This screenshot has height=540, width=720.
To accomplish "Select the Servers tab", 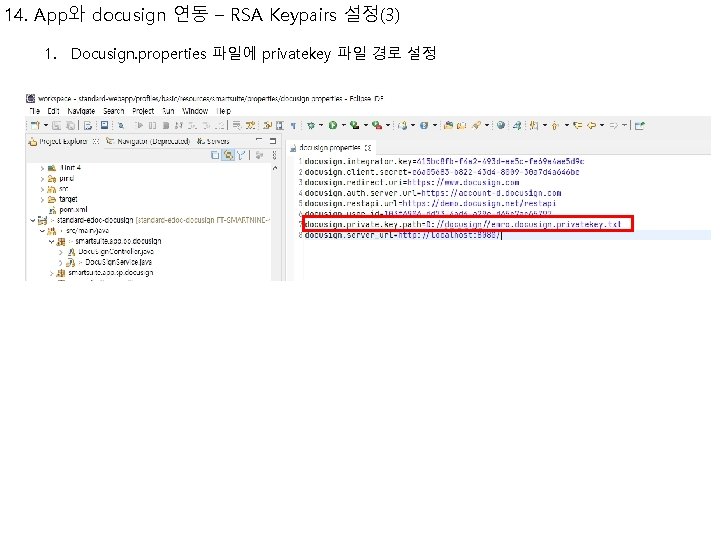I will coord(213,141).
